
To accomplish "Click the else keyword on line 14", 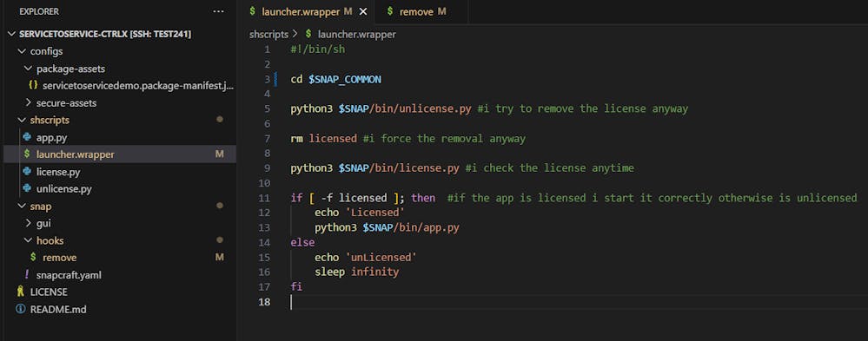I will 302,243.
